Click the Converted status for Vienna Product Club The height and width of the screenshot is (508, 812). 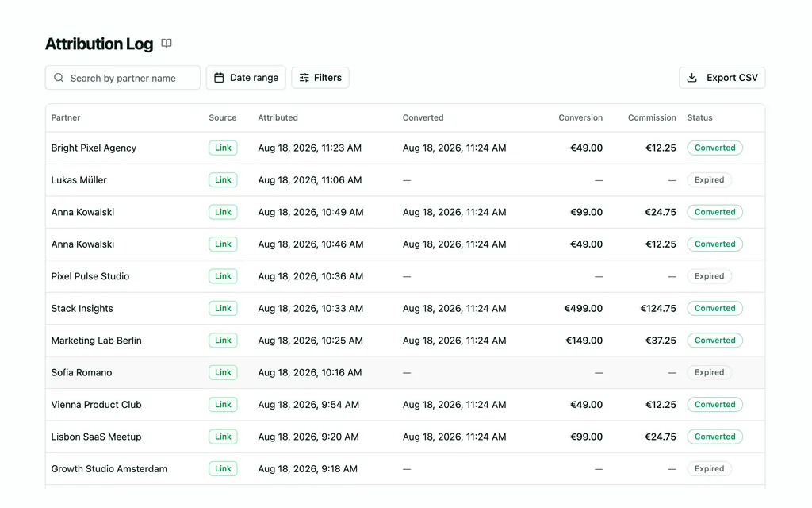point(714,405)
